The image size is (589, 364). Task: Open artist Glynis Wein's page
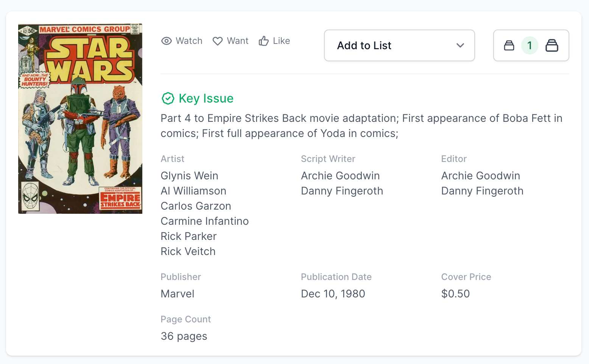coord(189,176)
